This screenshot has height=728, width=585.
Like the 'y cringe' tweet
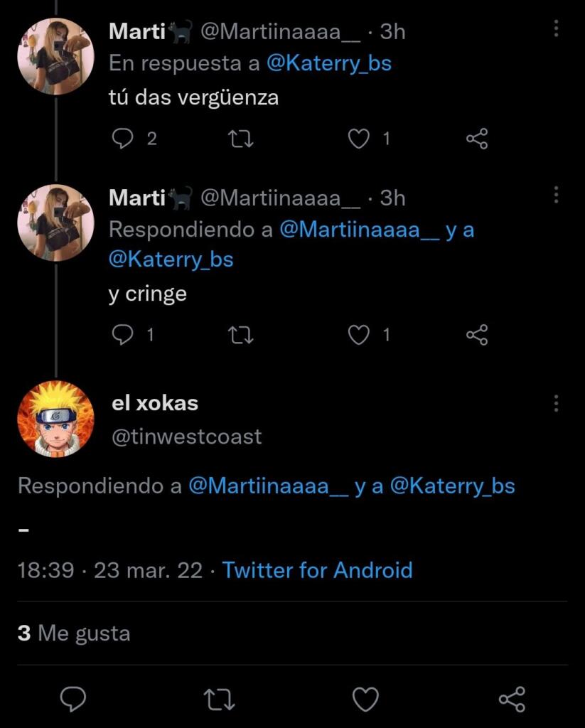359,334
